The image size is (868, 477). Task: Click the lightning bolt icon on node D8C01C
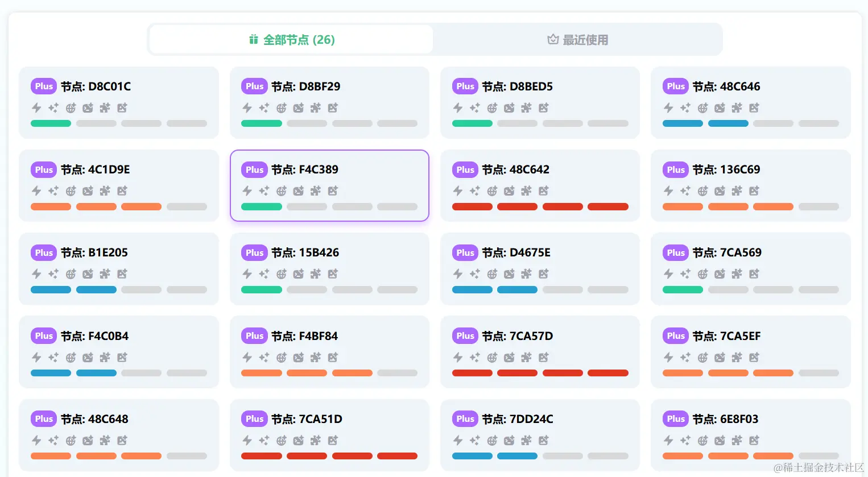click(x=36, y=107)
